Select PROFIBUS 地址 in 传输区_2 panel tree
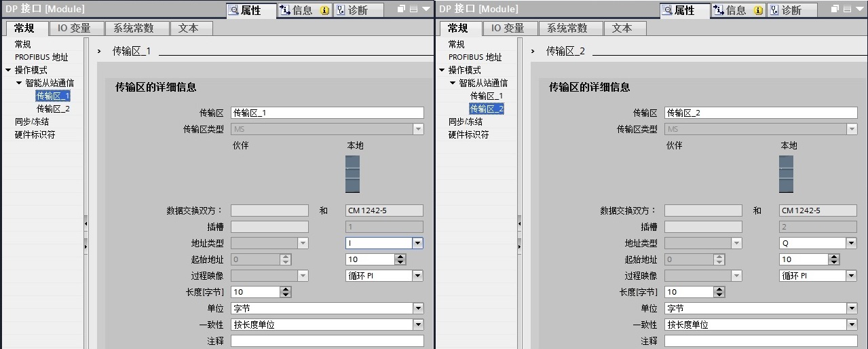 coord(475,57)
